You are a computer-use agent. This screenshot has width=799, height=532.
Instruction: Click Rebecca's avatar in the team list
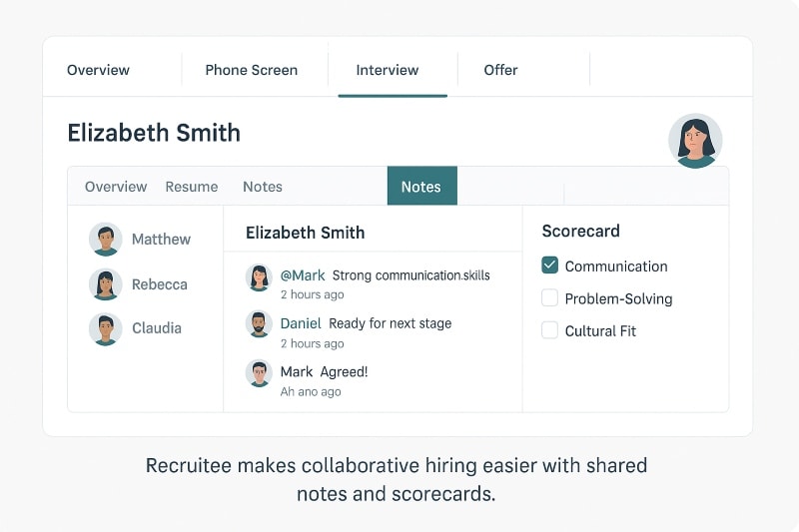pyautogui.click(x=105, y=284)
